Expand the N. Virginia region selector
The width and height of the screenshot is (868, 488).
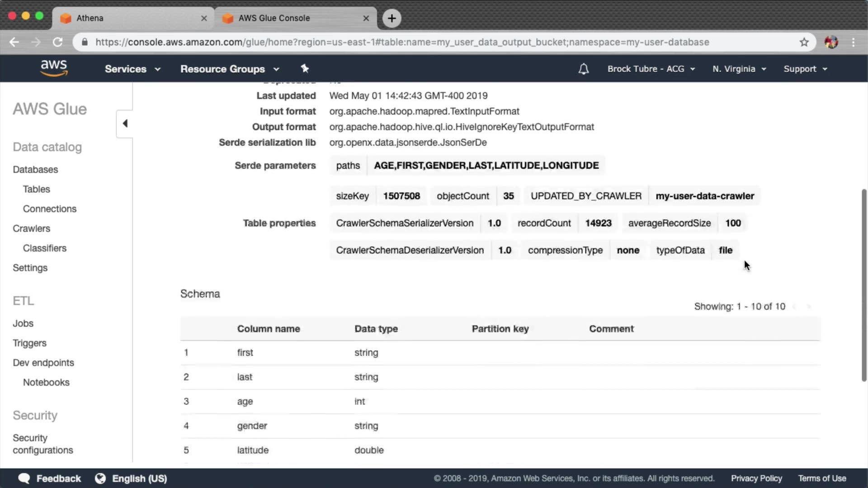coord(739,69)
